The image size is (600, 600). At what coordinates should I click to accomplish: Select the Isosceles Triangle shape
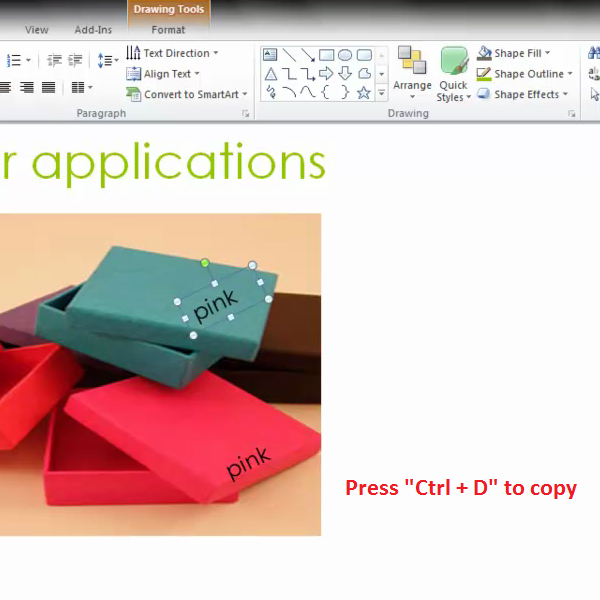pyautogui.click(x=271, y=73)
